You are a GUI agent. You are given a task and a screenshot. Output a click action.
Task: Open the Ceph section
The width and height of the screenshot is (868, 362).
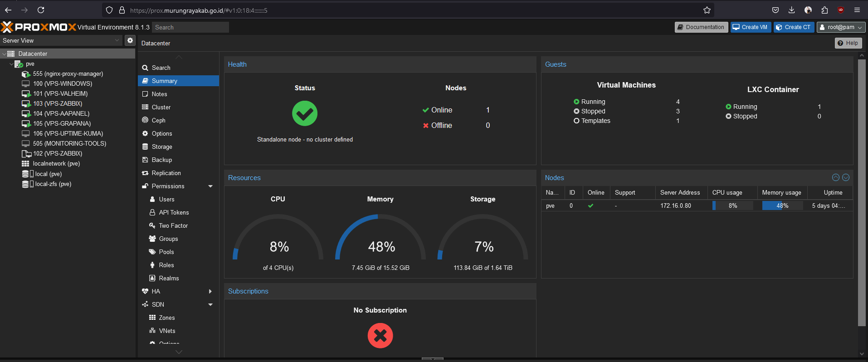[x=178, y=120]
